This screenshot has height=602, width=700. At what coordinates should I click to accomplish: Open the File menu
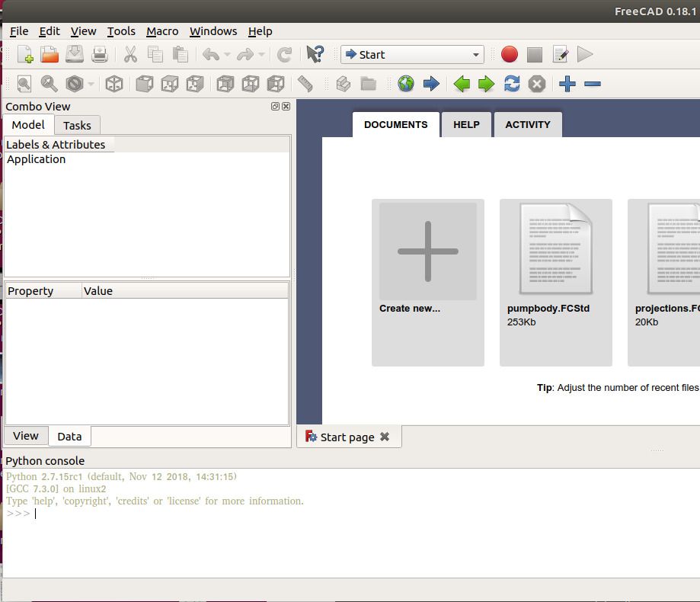[19, 31]
